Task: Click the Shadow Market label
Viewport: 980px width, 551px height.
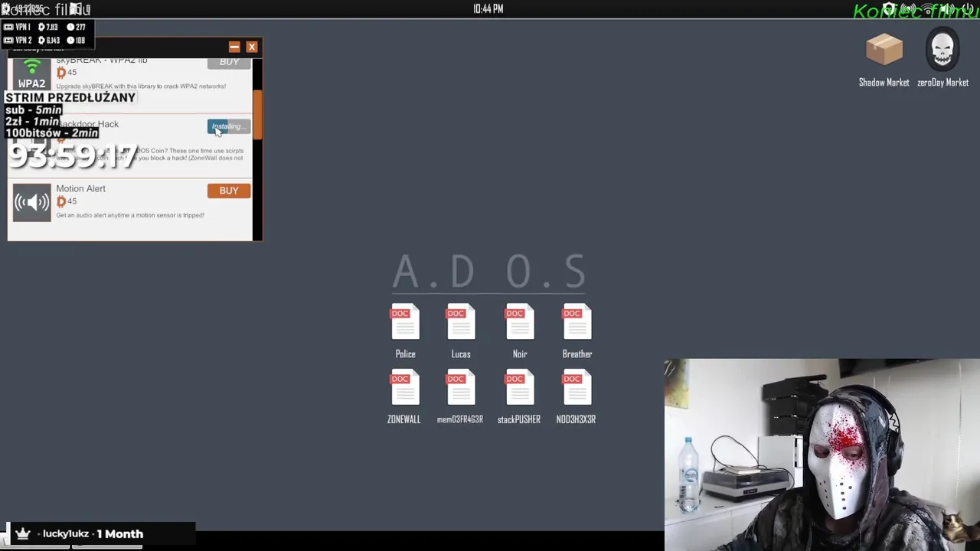Action: tap(884, 83)
